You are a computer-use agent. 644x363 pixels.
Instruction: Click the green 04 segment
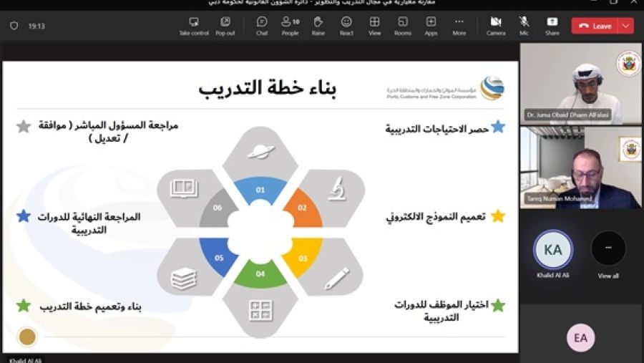coord(260,274)
